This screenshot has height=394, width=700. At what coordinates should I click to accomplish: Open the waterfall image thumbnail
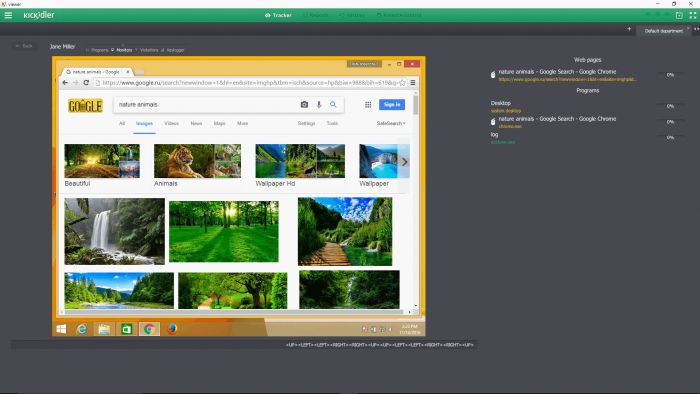pos(114,232)
